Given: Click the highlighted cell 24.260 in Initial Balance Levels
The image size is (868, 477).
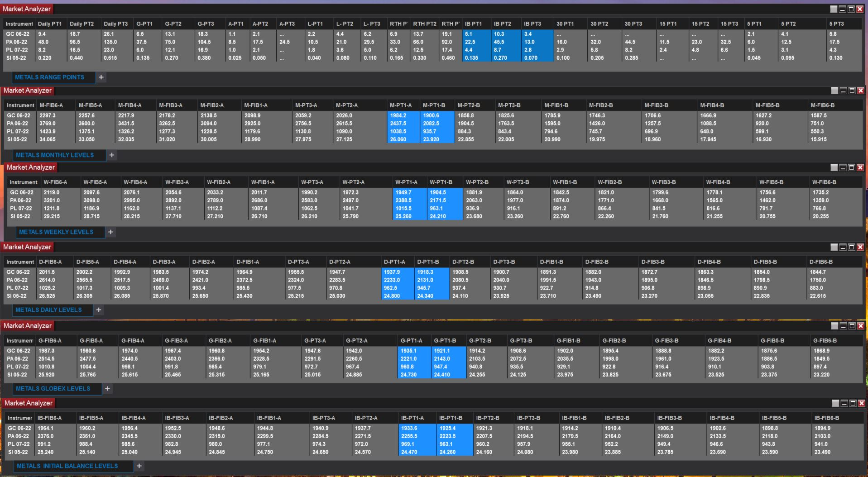Looking at the screenshot, I should 455,453.
